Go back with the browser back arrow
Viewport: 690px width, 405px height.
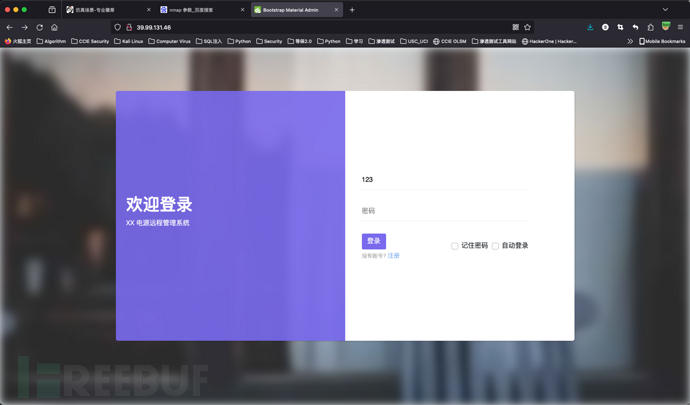[10, 27]
